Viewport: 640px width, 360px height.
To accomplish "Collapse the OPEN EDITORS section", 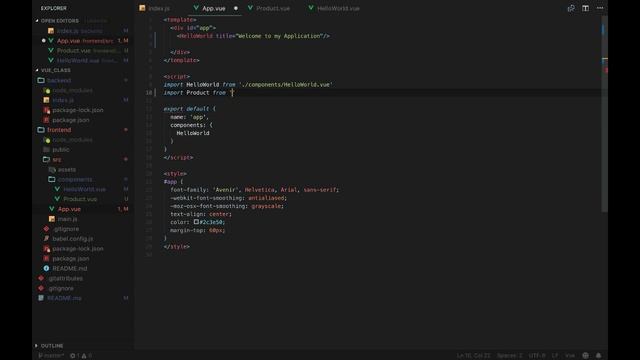I will click(x=60, y=20).
